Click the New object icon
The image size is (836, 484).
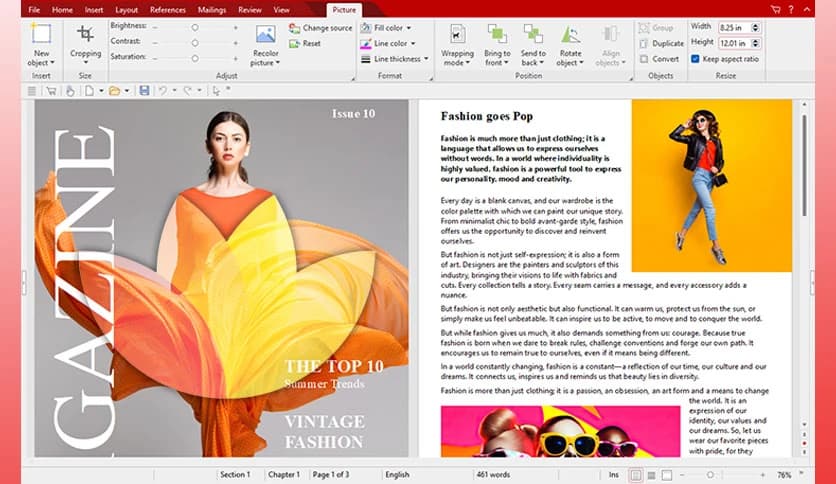(41, 35)
